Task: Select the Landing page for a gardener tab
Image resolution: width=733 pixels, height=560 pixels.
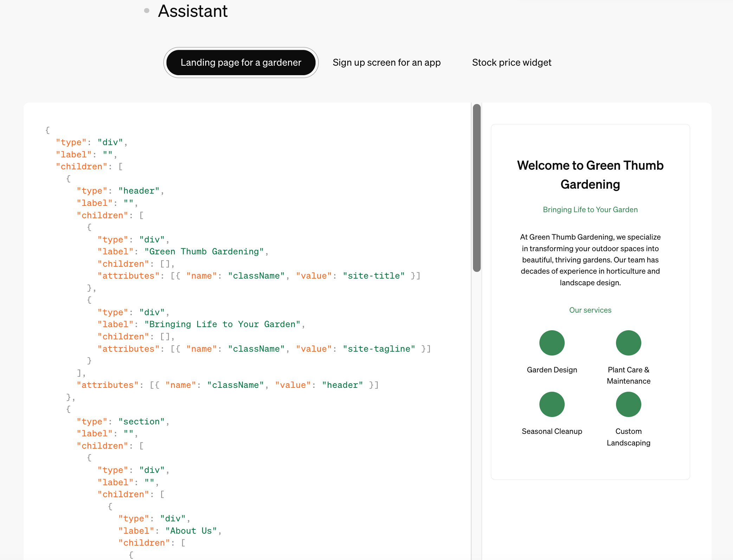Action: pos(241,63)
